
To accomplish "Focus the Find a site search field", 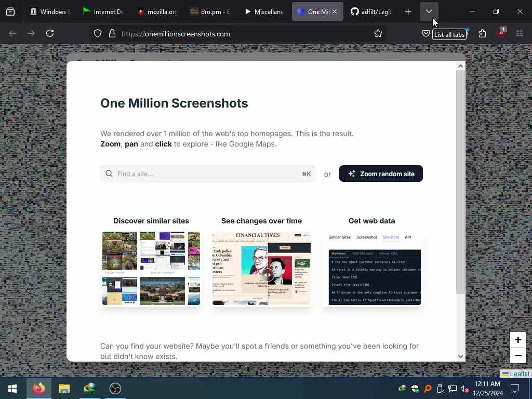I will click(x=208, y=174).
